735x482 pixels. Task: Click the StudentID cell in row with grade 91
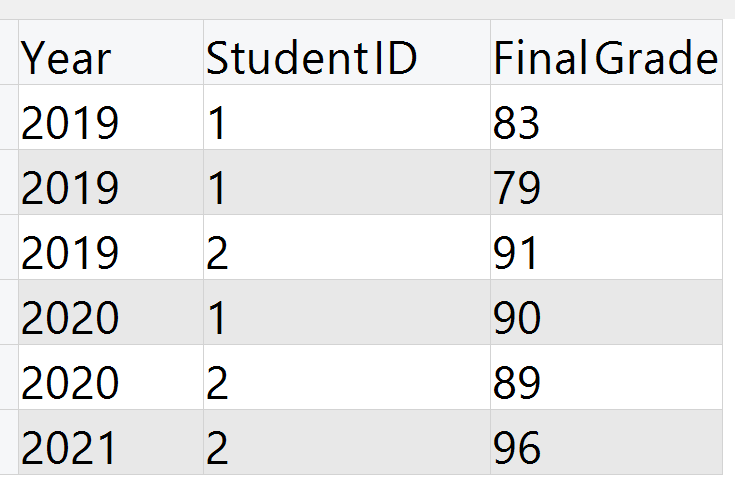(347, 248)
